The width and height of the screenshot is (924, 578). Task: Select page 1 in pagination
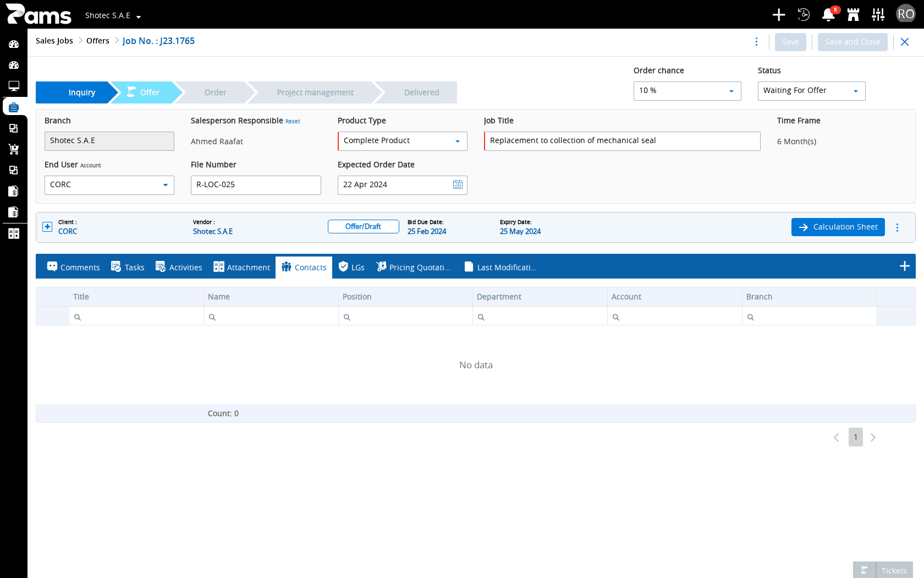[x=856, y=437]
